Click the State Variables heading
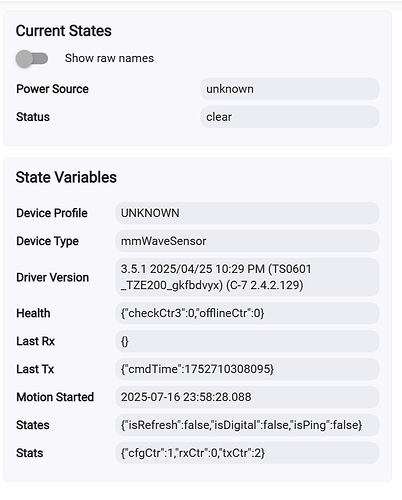 tap(66, 177)
